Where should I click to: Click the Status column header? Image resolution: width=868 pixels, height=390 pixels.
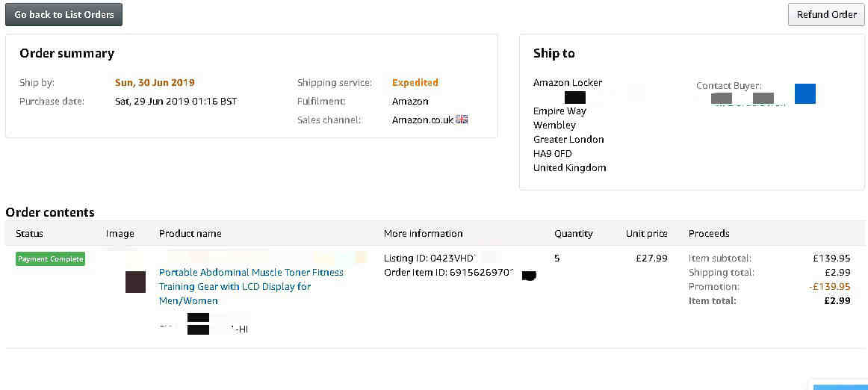click(x=29, y=233)
